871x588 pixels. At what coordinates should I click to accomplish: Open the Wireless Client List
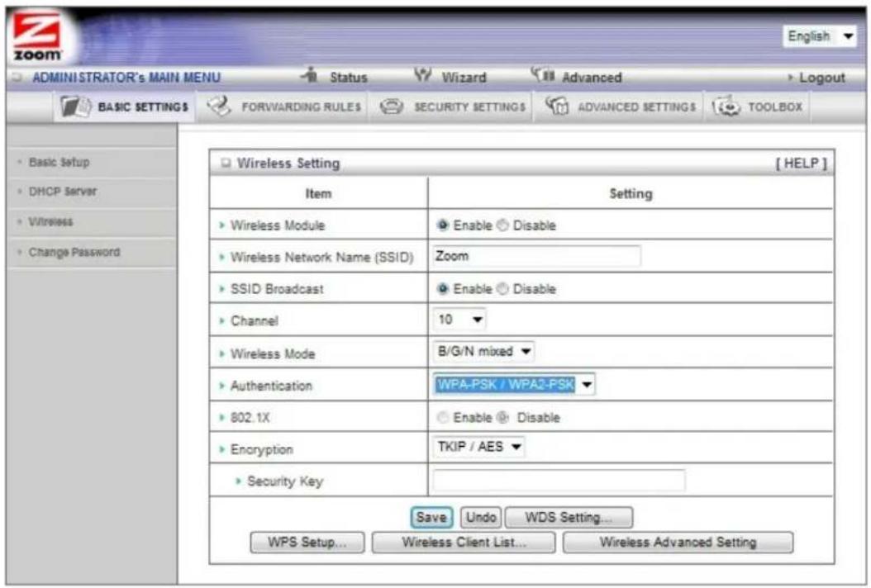click(x=464, y=543)
